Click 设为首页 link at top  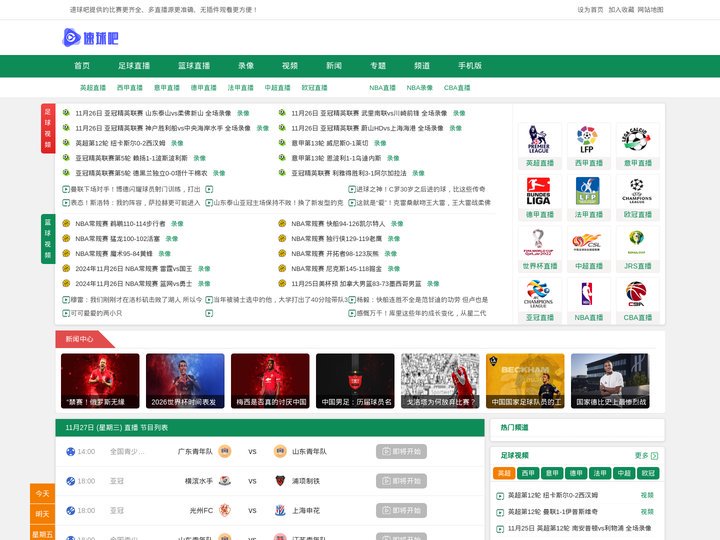pos(590,10)
